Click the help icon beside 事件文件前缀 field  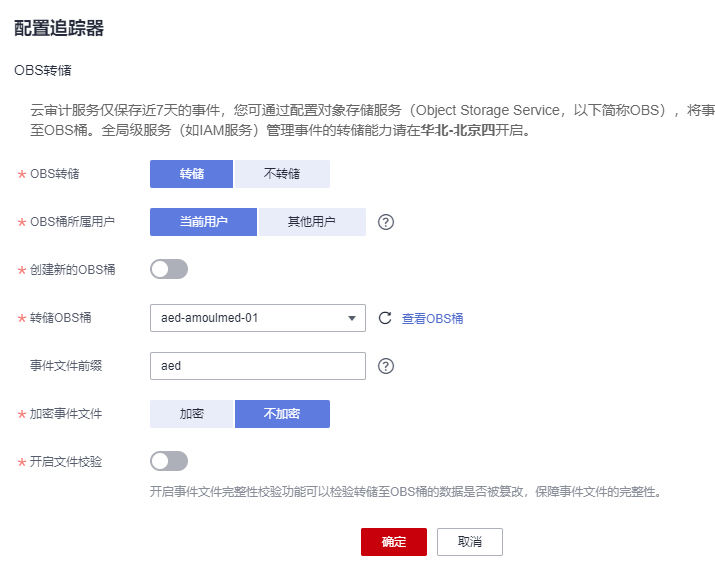tap(386, 366)
